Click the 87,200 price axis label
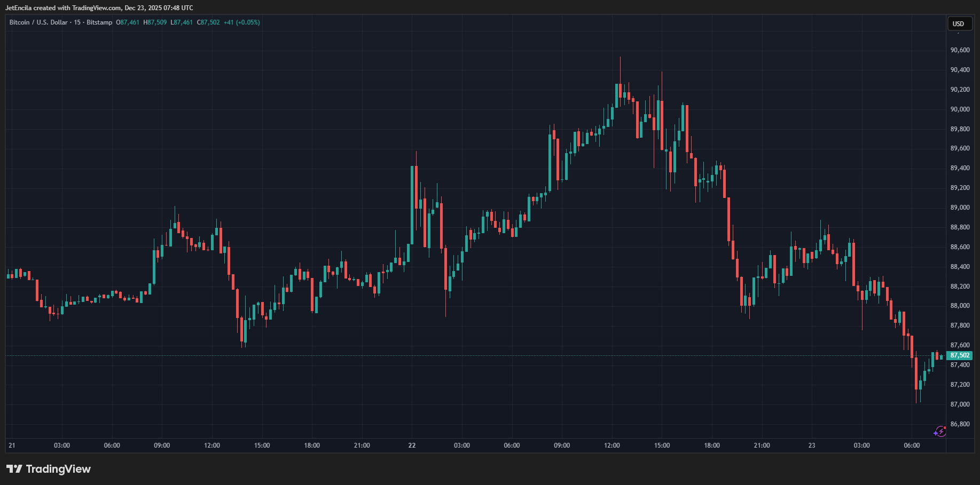980x485 pixels. [960, 385]
